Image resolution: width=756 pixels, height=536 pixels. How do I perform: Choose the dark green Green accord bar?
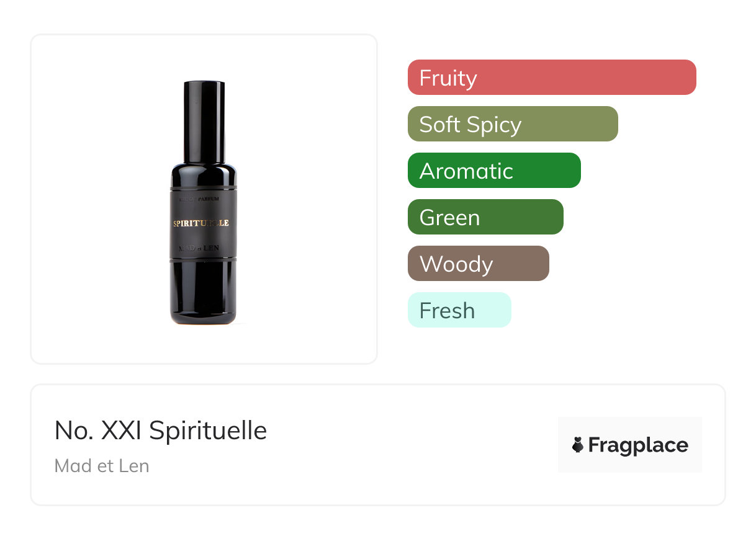click(x=485, y=217)
